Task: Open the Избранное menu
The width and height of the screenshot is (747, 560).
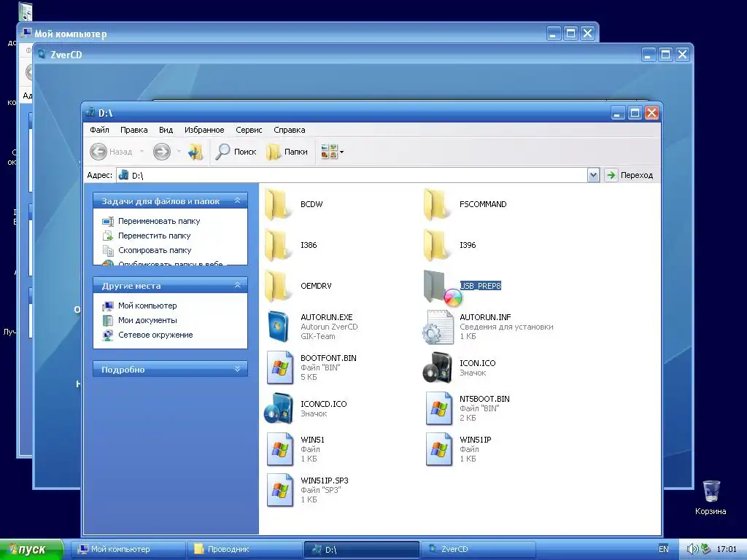Action: [x=204, y=130]
